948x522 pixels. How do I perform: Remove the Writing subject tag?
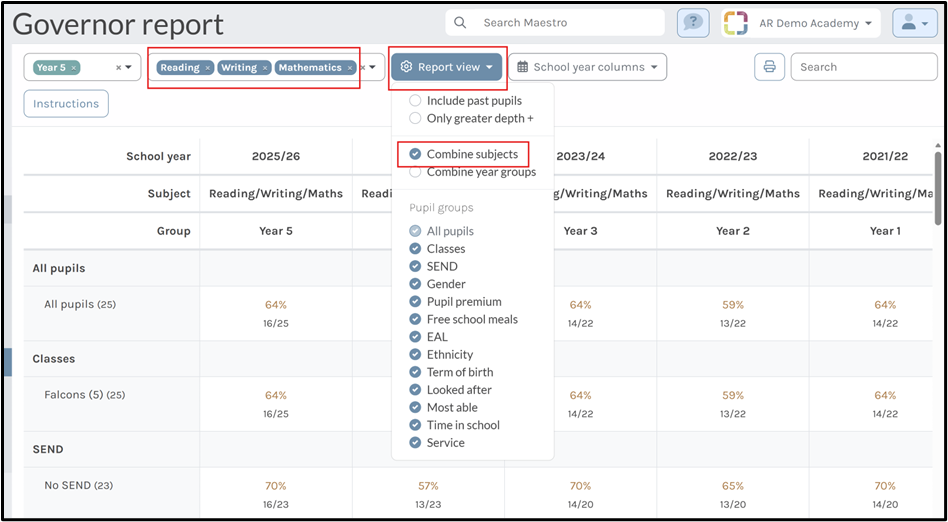(x=265, y=68)
